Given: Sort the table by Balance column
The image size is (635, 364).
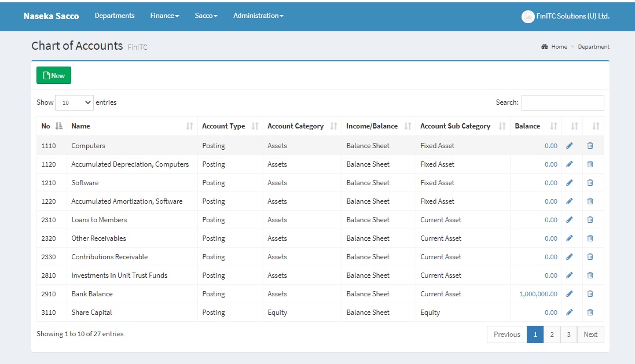Looking at the screenshot, I should pos(553,126).
